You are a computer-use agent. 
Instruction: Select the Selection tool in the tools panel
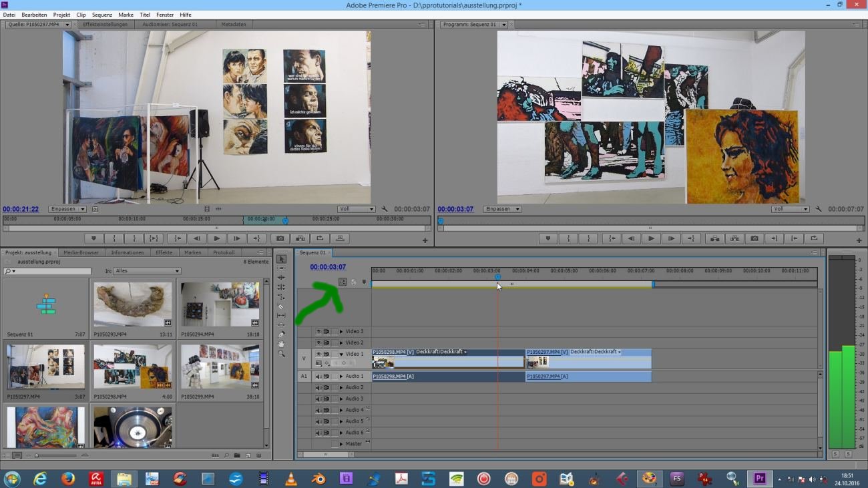pos(281,259)
